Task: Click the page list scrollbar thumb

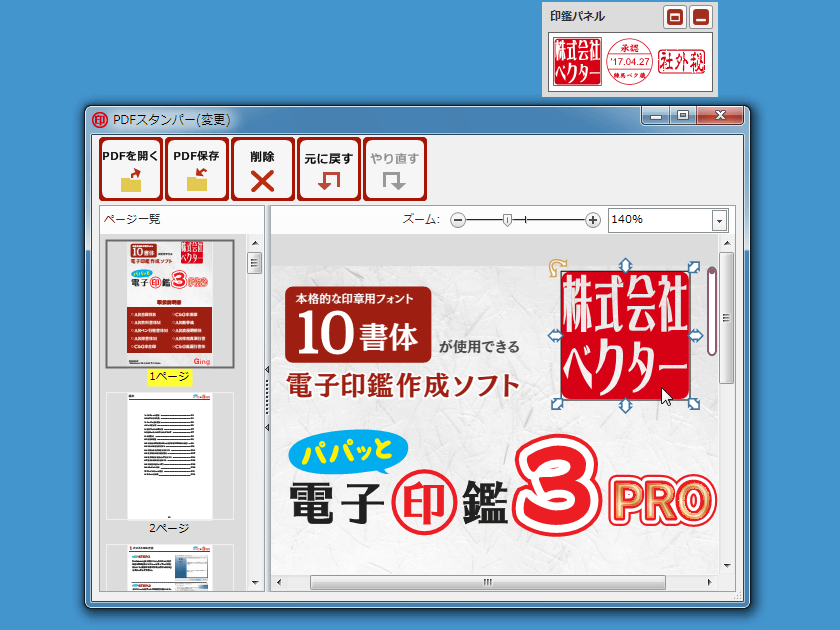Action: coord(255,263)
